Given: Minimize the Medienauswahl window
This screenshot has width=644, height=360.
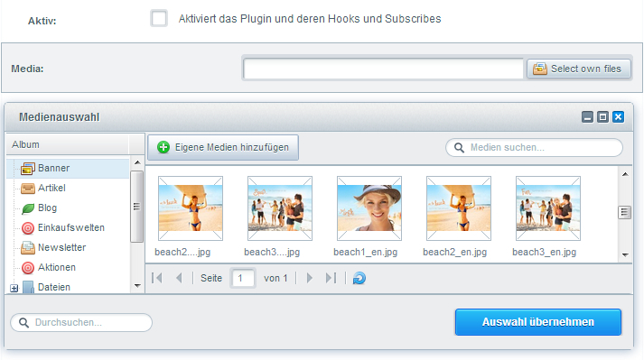Looking at the screenshot, I should [588, 117].
